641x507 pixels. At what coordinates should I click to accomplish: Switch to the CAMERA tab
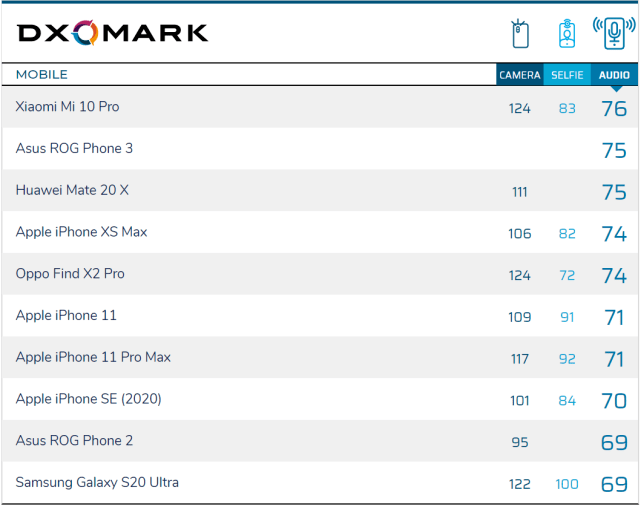[x=520, y=75]
